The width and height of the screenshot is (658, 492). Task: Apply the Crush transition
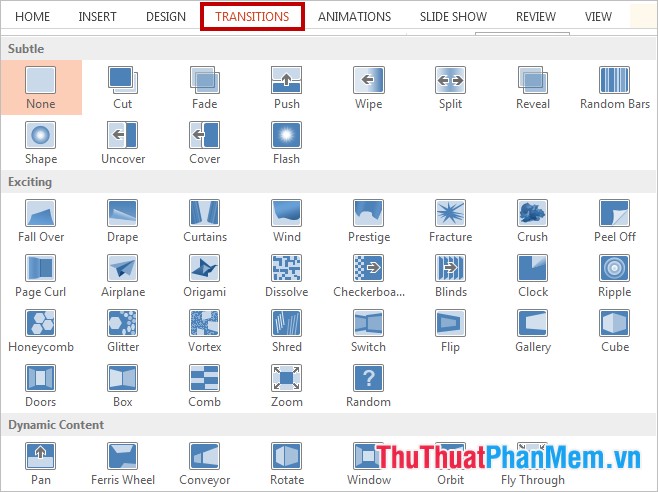(533, 221)
